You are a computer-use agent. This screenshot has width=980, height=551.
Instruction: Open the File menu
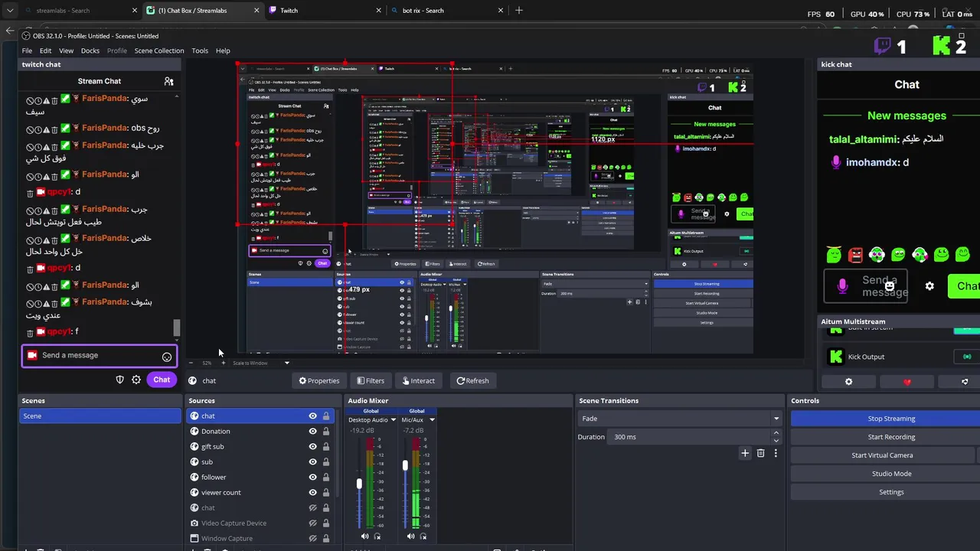click(27, 51)
